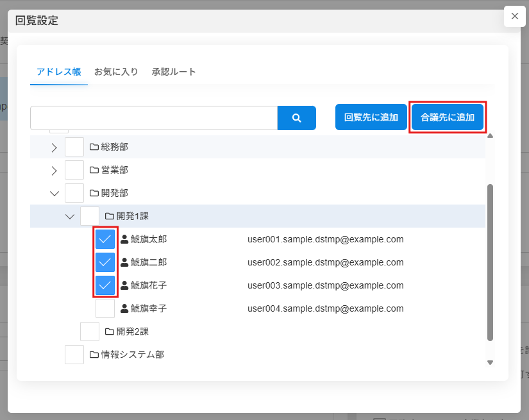This screenshot has height=420, width=529.
Task: Check the checkbox for 鯱旗幸子
Action: (105, 308)
